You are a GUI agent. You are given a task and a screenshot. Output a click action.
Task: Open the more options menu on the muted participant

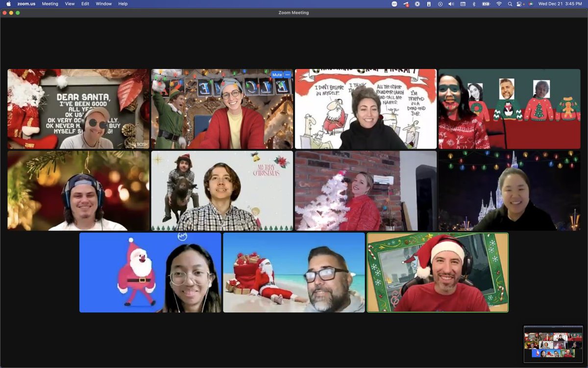click(288, 75)
